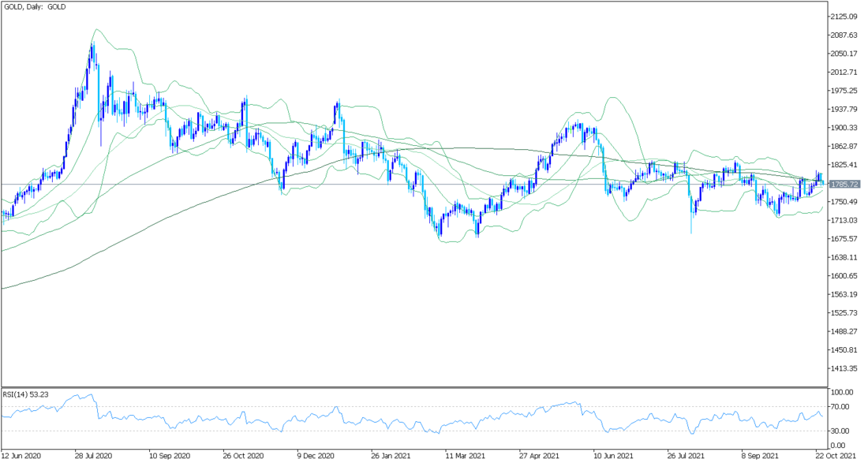Click the current price label 1785.72
Image resolution: width=868 pixels, height=463 pixels.
(844, 185)
